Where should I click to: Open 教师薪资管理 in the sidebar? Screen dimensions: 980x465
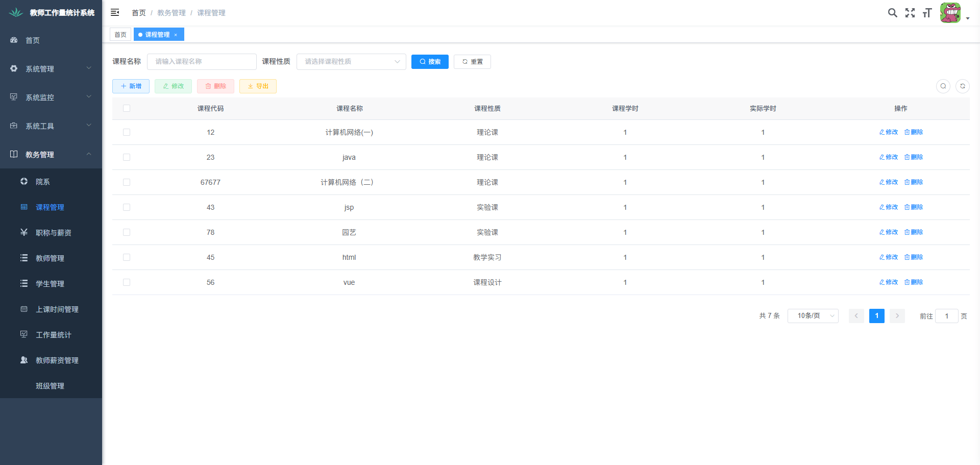click(x=57, y=360)
